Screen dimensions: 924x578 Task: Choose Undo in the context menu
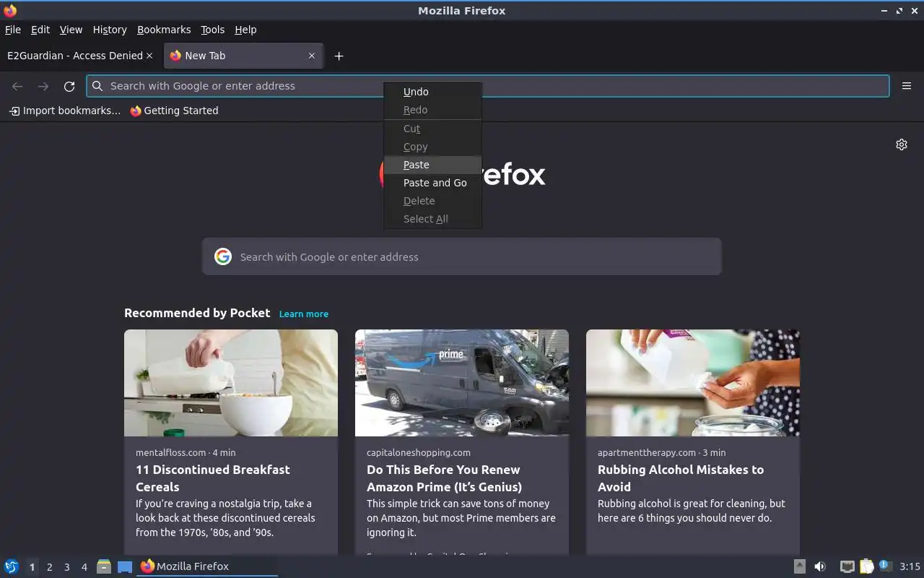(x=432, y=92)
